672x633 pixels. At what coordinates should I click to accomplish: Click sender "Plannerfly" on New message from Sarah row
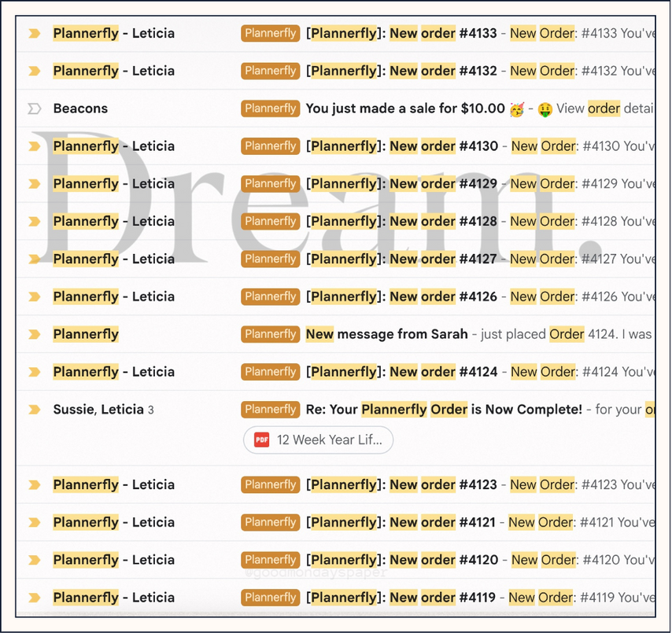pyautogui.click(x=86, y=334)
